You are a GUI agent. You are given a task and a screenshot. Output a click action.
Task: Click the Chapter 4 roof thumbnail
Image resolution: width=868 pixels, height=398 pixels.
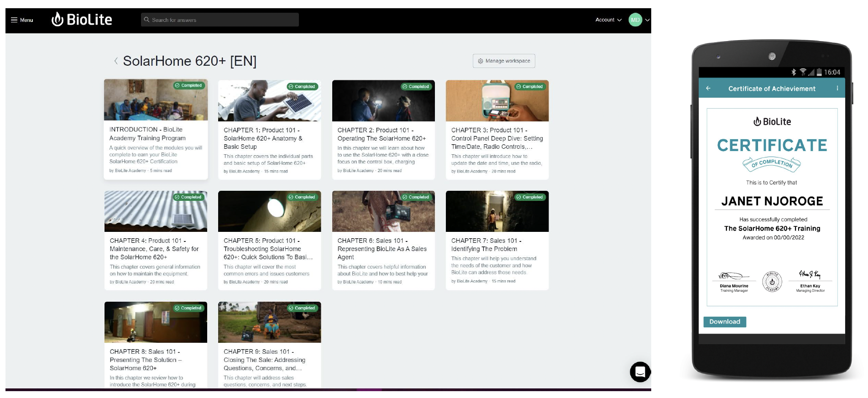(x=156, y=211)
